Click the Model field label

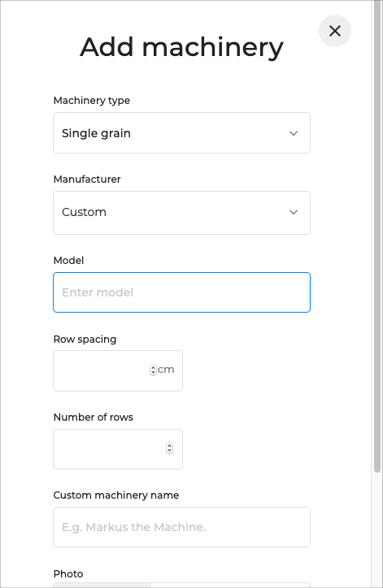pyautogui.click(x=68, y=260)
